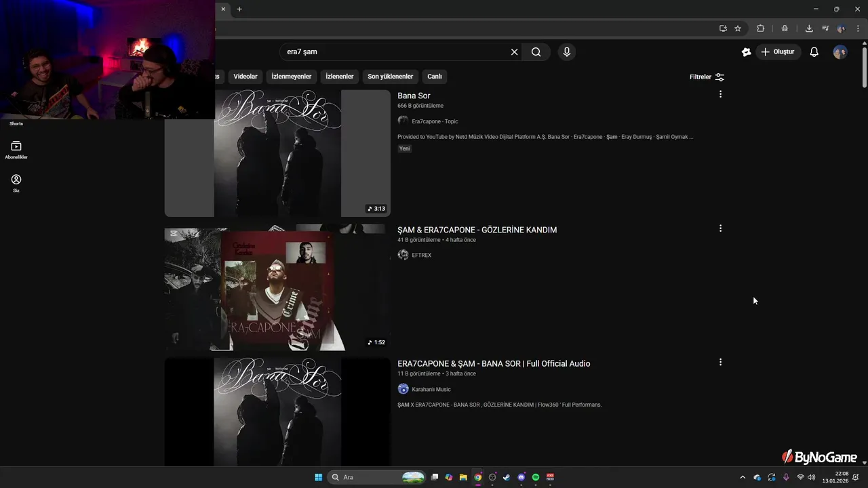
Task: Open the Karahanlı Music channel link
Action: [x=431, y=390]
